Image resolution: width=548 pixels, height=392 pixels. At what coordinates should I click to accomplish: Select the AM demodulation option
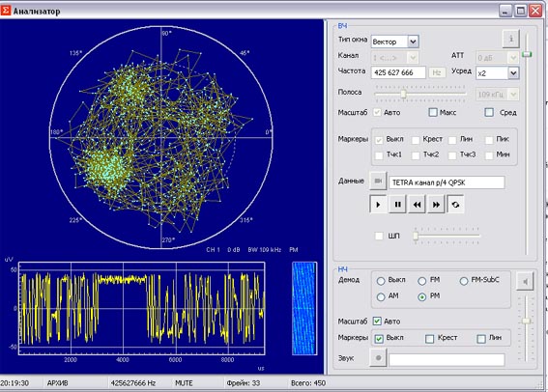tap(381, 297)
